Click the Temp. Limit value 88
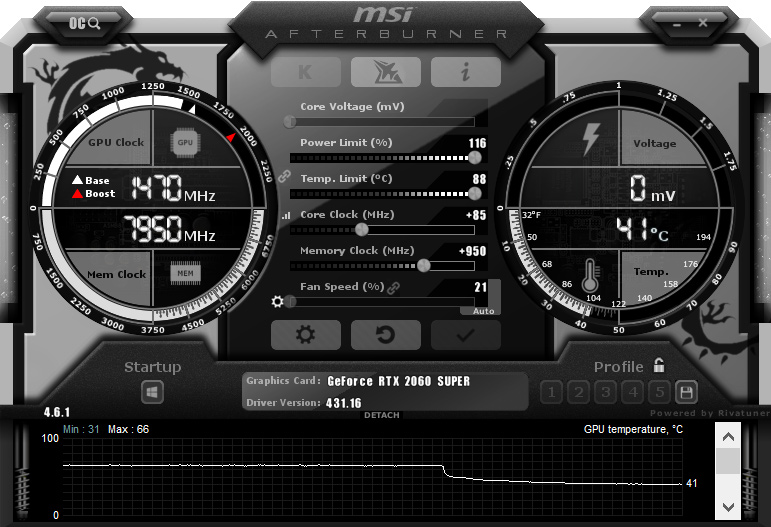The image size is (771, 527). 479,179
